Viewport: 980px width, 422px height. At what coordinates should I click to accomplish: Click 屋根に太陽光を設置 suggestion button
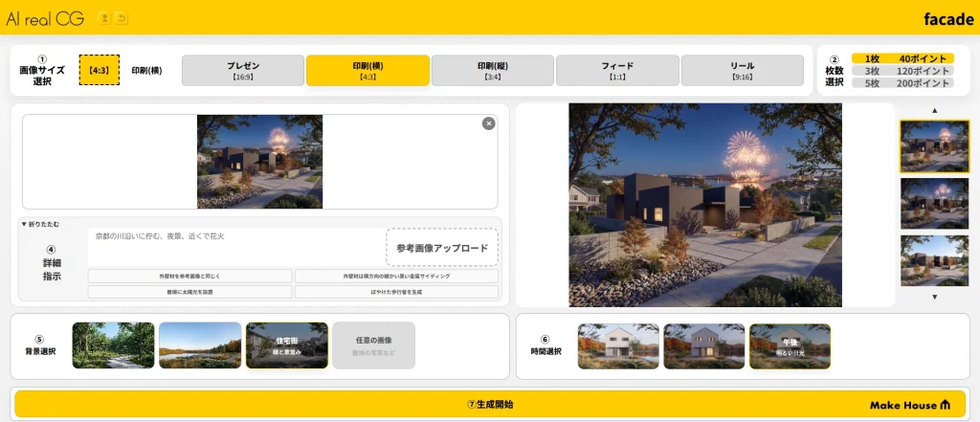(x=189, y=291)
